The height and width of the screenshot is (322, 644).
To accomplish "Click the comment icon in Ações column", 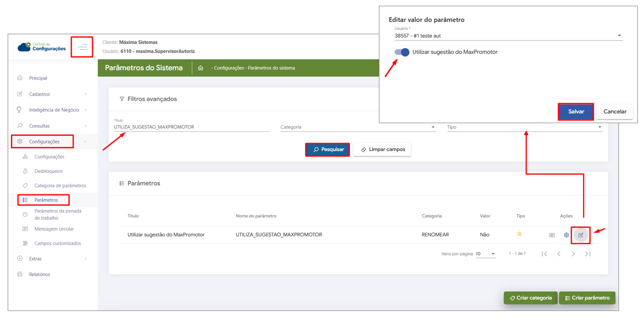I will point(552,235).
